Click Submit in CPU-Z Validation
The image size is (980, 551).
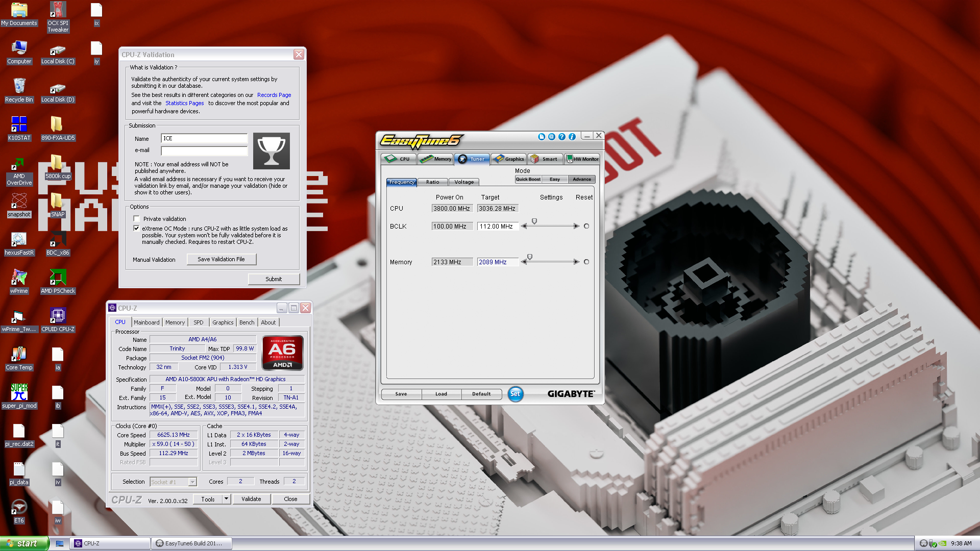click(274, 279)
